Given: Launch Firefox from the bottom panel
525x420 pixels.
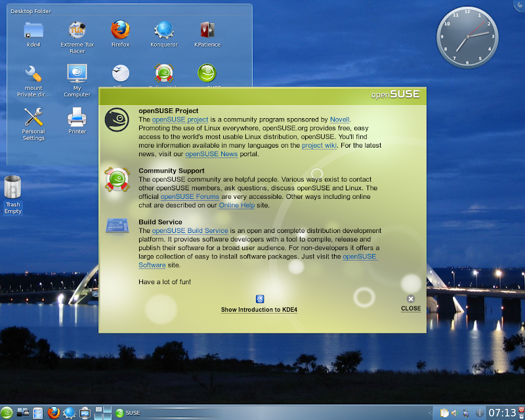Looking at the screenshot, I should [54, 413].
